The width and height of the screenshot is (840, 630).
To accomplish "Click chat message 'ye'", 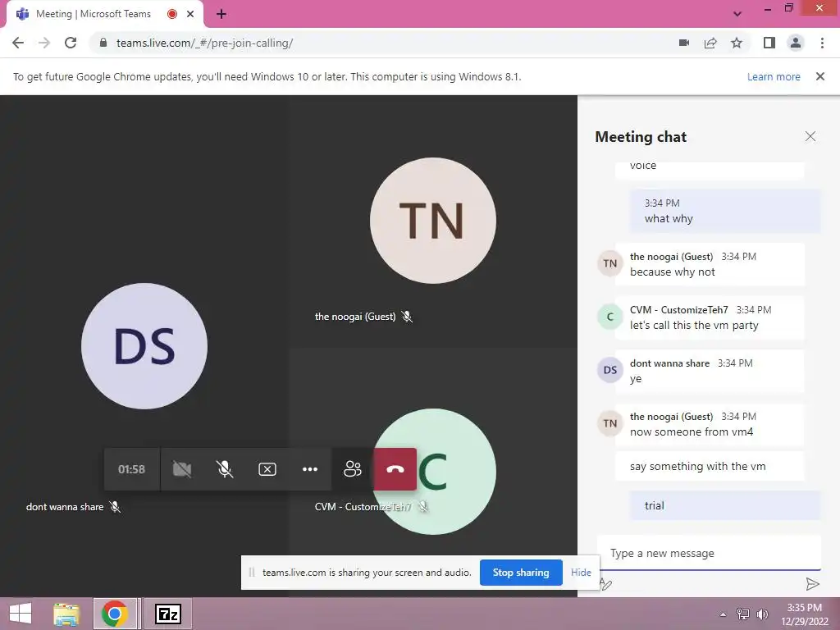I will click(636, 379).
